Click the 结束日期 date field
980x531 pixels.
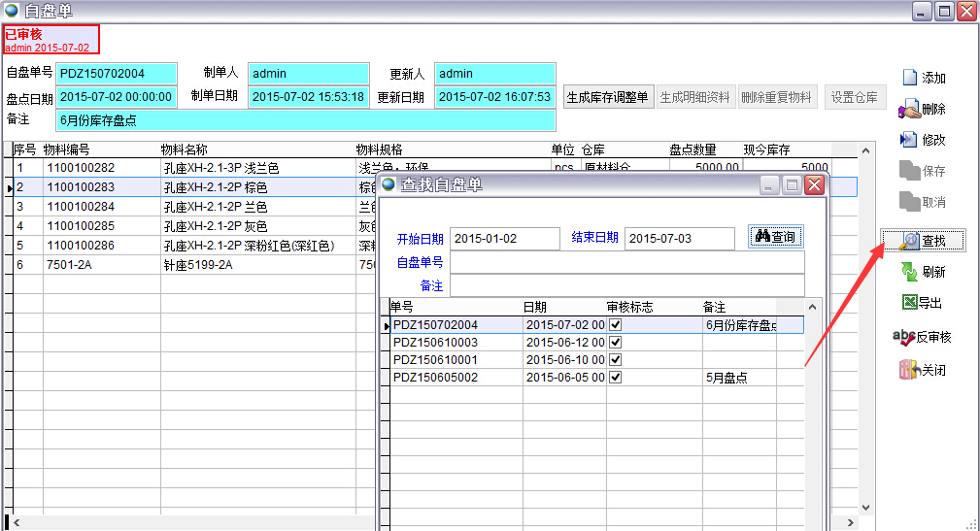(679, 239)
